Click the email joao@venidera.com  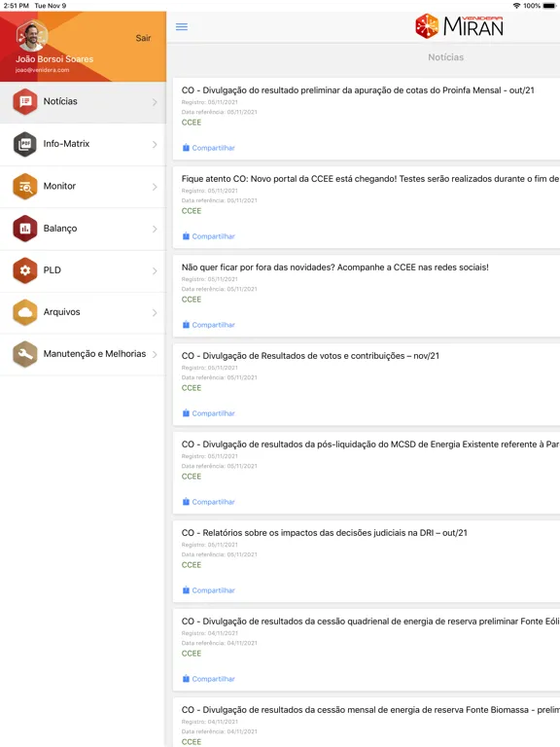(x=43, y=70)
